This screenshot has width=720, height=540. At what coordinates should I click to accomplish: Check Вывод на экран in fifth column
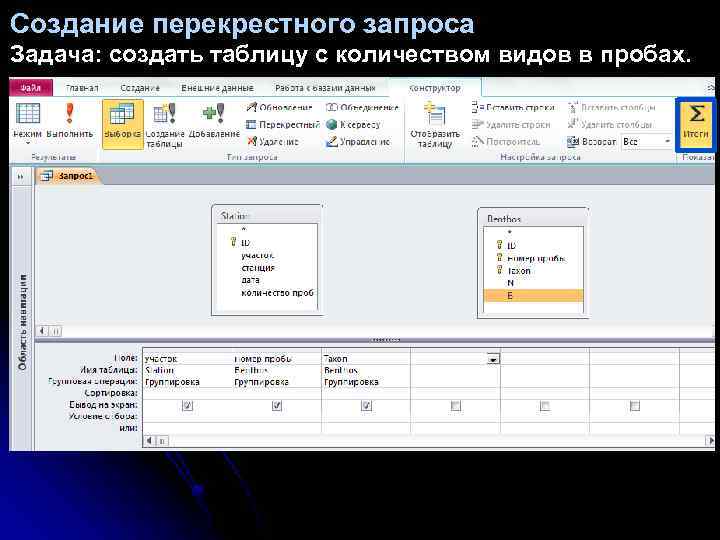(545, 406)
